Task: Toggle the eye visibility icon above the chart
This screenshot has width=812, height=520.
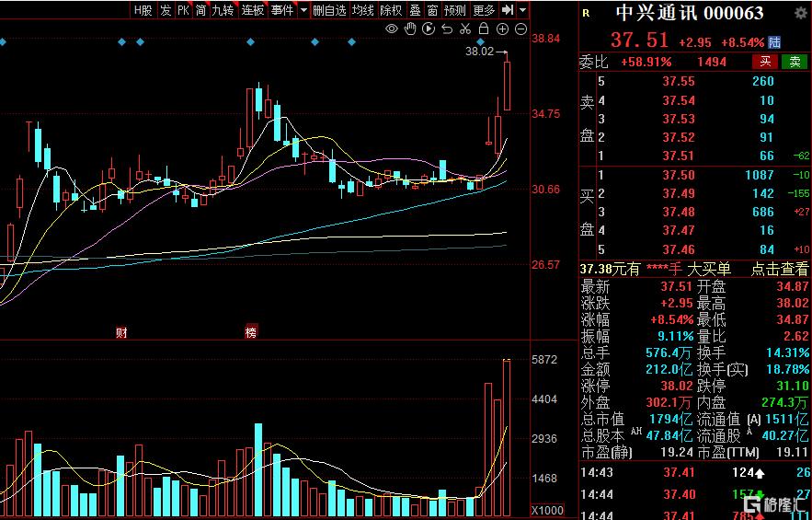Action: [392, 29]
